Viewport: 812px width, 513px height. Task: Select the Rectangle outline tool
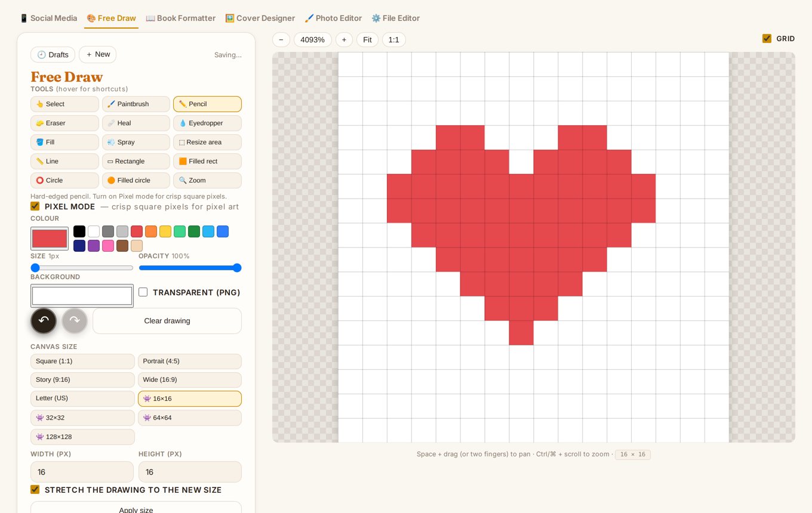136,161
